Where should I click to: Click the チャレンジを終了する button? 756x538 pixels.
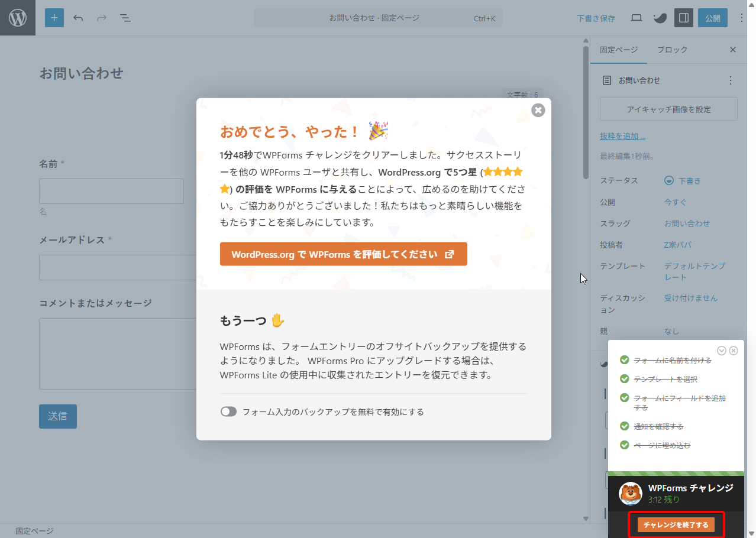pos(676,525)
